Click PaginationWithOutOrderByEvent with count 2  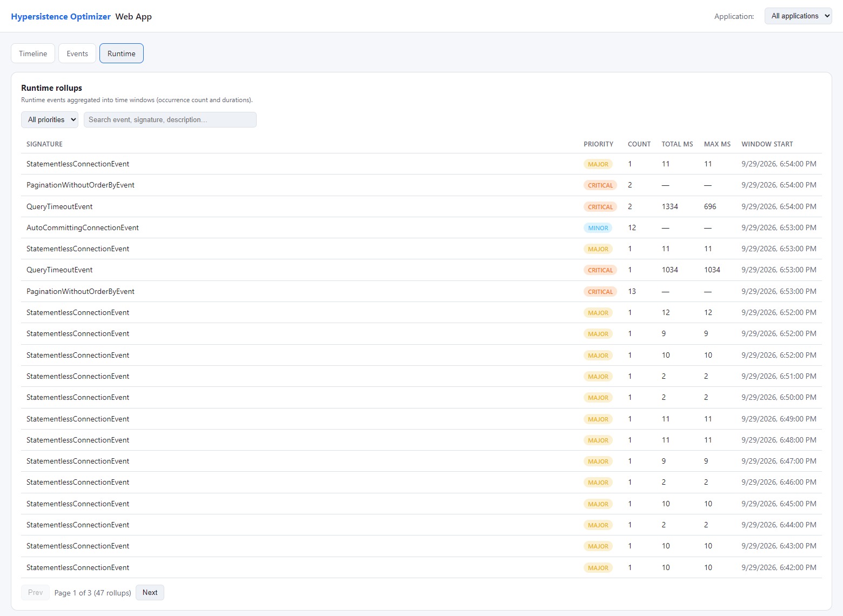click(x=81, y=185)
